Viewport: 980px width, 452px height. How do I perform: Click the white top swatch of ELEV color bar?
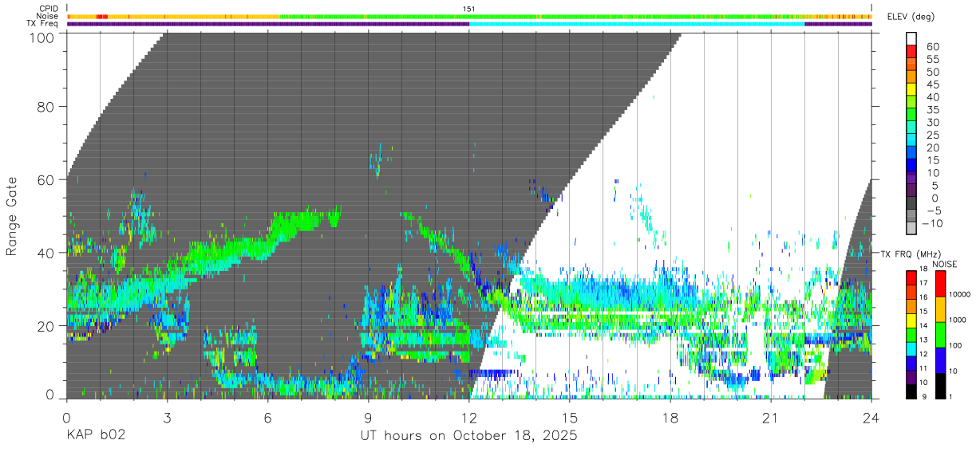911,38
